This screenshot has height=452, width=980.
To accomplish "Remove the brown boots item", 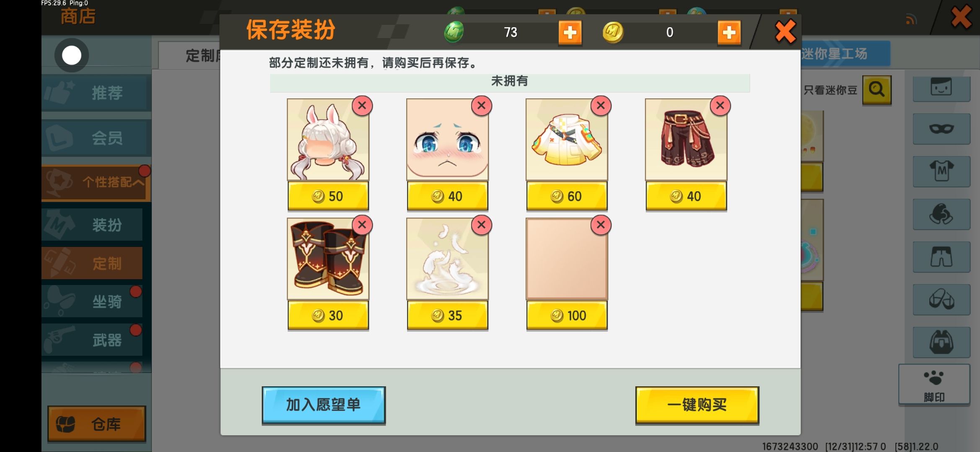I will point(362,225).
